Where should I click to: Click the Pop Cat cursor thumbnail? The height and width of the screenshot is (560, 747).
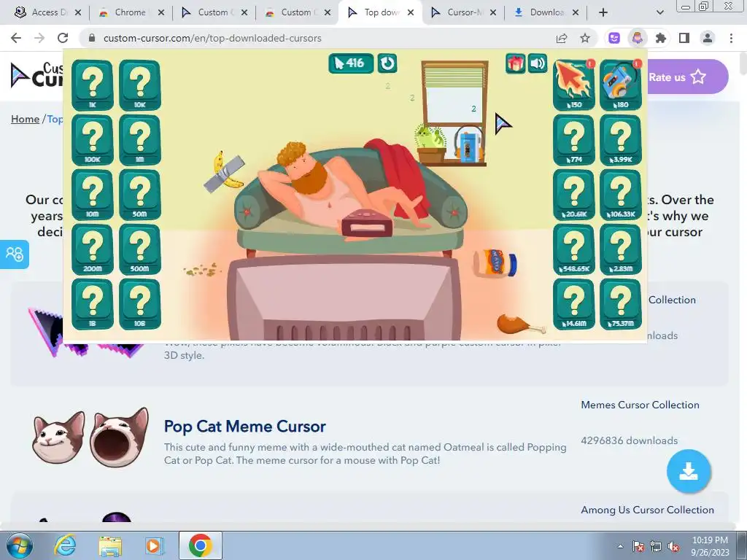tap(90, 437)
